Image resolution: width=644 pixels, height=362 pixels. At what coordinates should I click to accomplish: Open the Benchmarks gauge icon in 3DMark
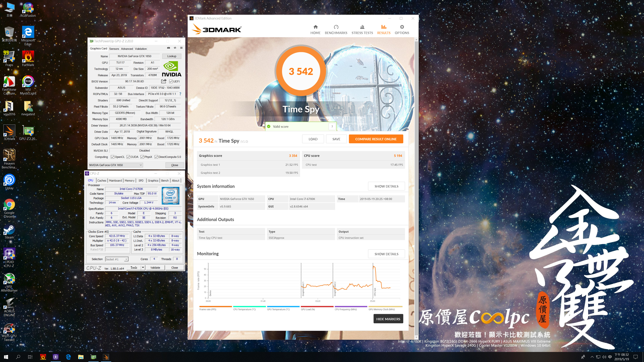(x=336, y=27)
